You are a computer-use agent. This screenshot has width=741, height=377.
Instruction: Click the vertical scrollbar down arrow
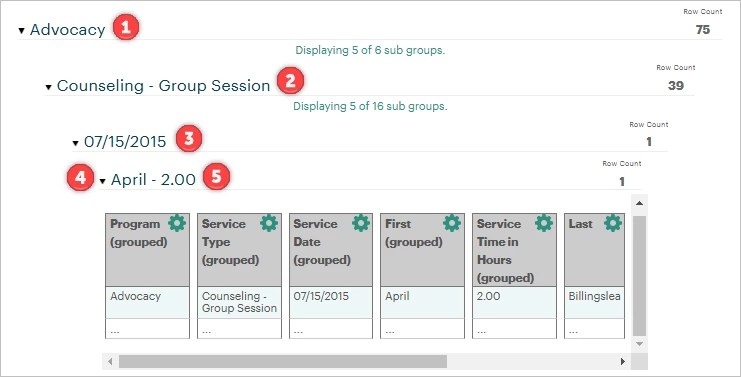point(639,344)
